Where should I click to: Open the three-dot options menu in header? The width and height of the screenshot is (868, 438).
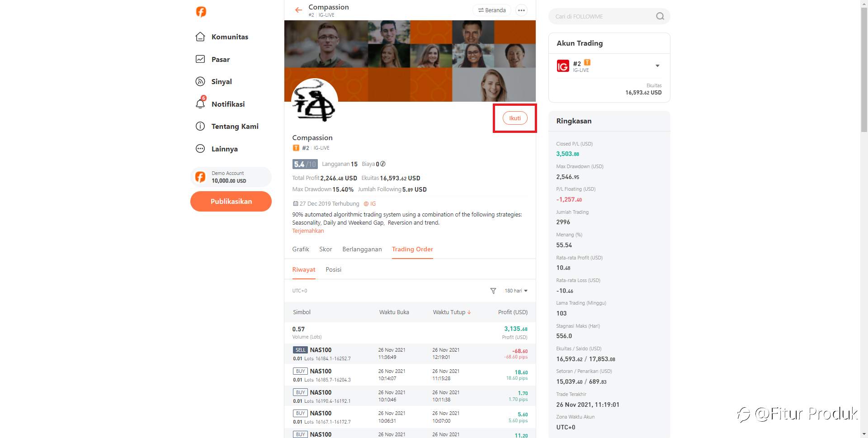[521, 10]
